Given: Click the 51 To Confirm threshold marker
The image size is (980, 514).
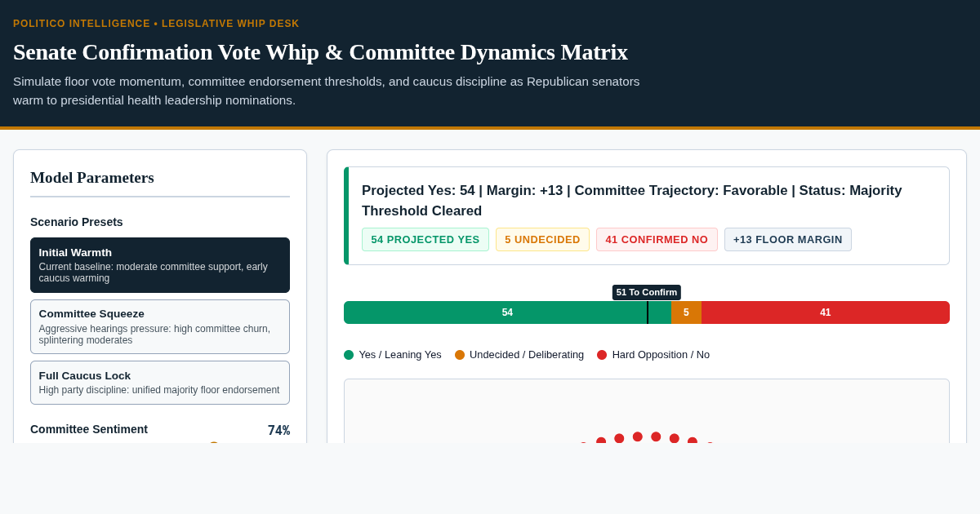Looking at the screenshot, I should (x=647, y=292).
